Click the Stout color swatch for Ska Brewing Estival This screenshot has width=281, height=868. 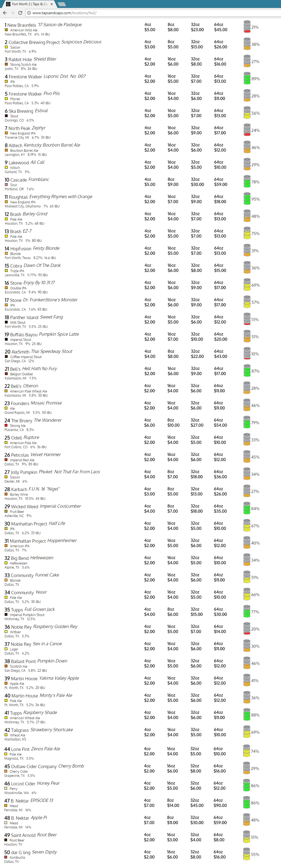(6, 115)
